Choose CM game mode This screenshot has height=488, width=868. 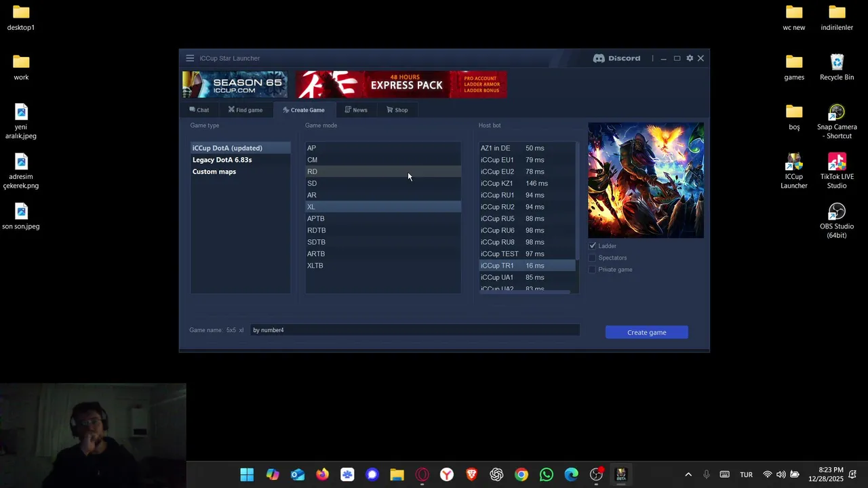tap(383, 160)
